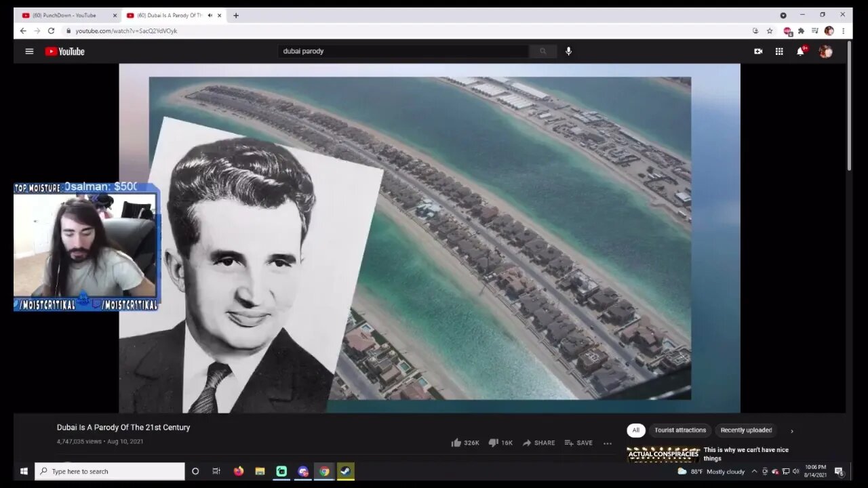Show hidden system tray icons

click(754, 471)
